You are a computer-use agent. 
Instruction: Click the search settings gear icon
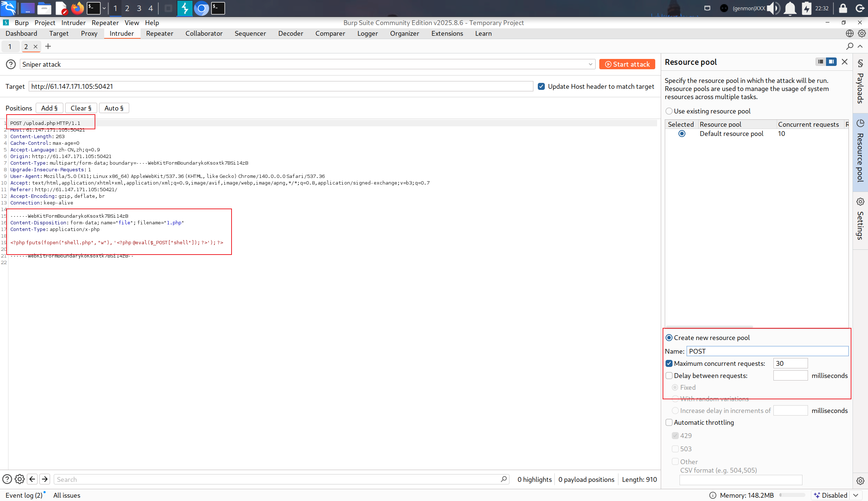pos(20,479)
